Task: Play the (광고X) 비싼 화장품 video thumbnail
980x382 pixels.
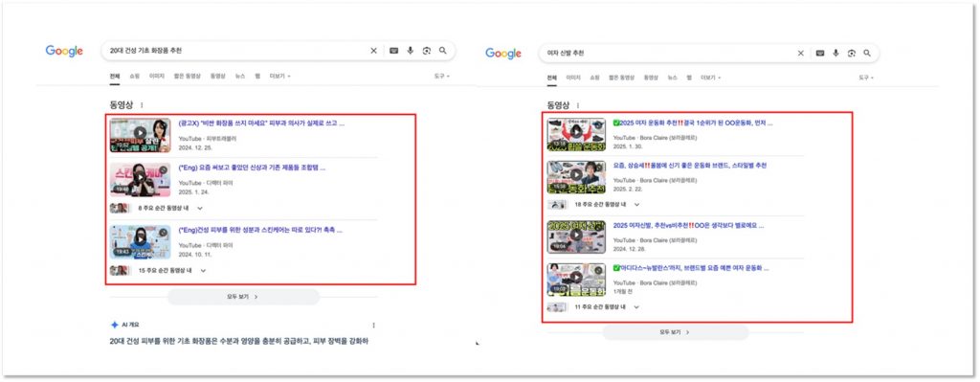Action: coord(140,135)
